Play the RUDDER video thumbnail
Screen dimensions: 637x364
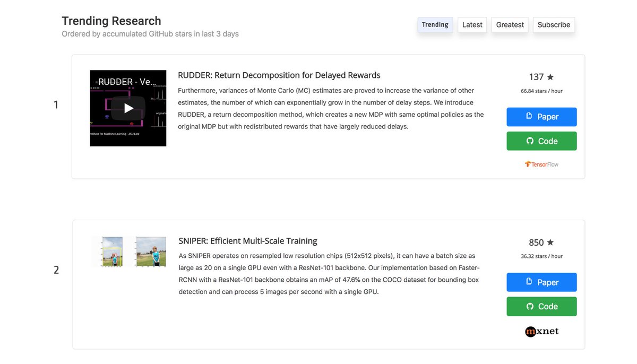coord(128,108)
